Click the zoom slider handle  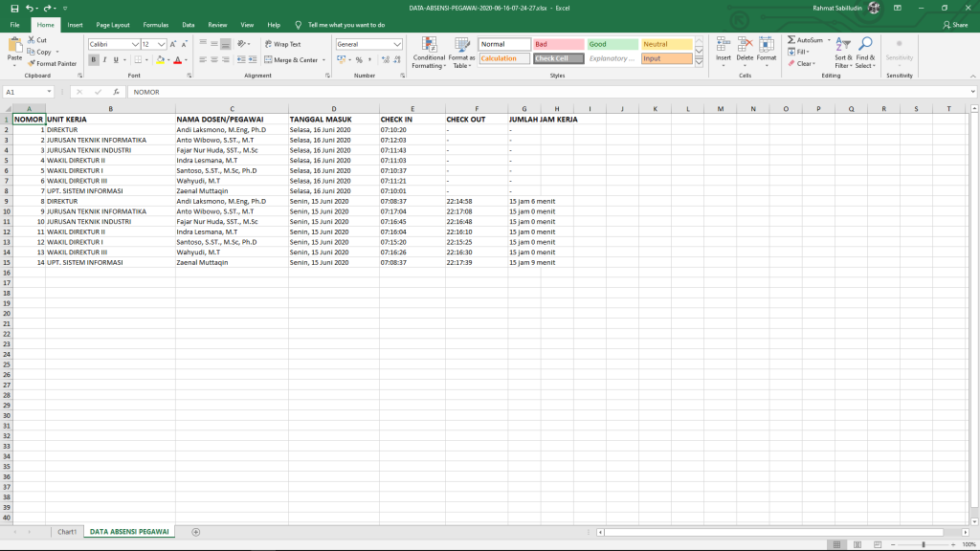pos(924,544)
